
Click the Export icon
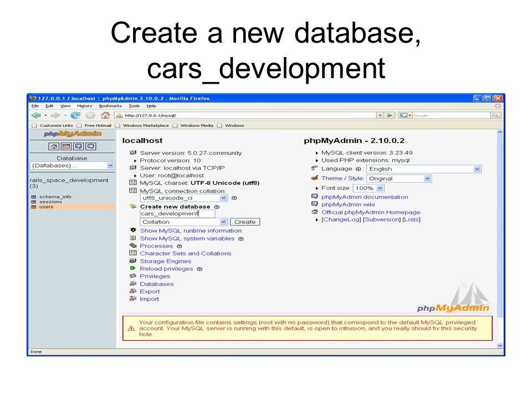pos(132,291)
